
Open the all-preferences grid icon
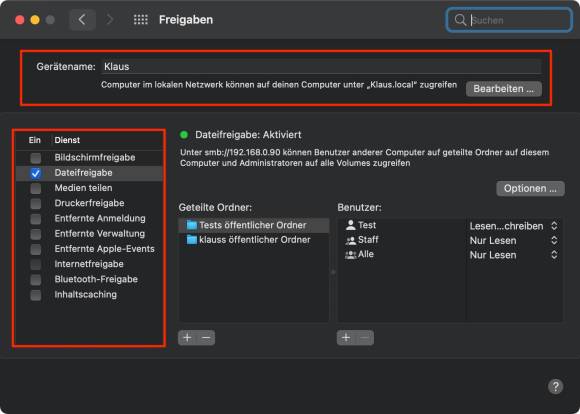tap(141, 20)
